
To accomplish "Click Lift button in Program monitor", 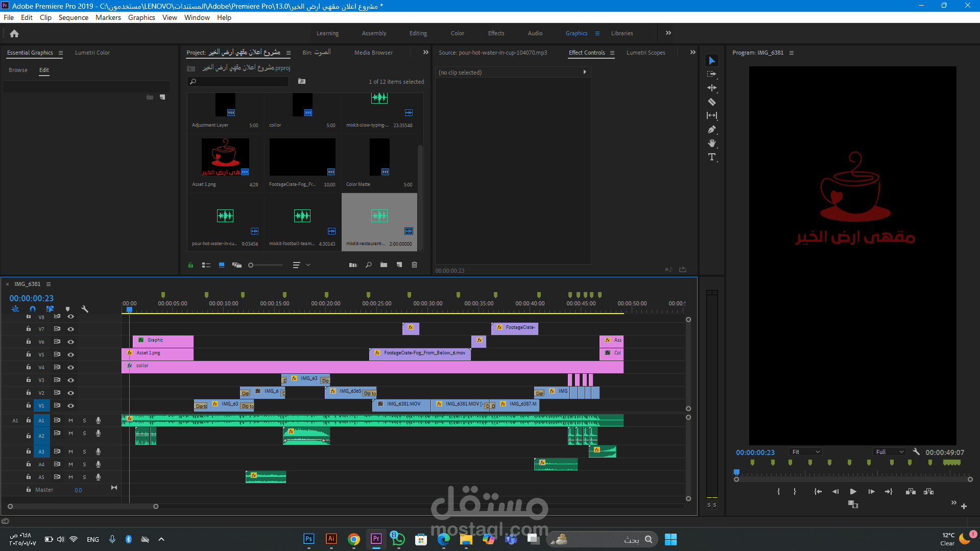I will tap(911, 492).
